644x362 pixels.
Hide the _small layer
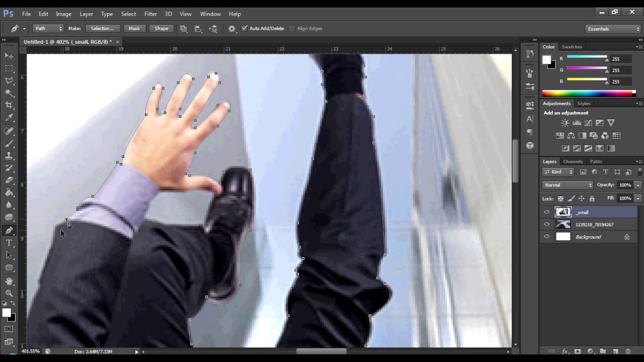coord(547,212)
